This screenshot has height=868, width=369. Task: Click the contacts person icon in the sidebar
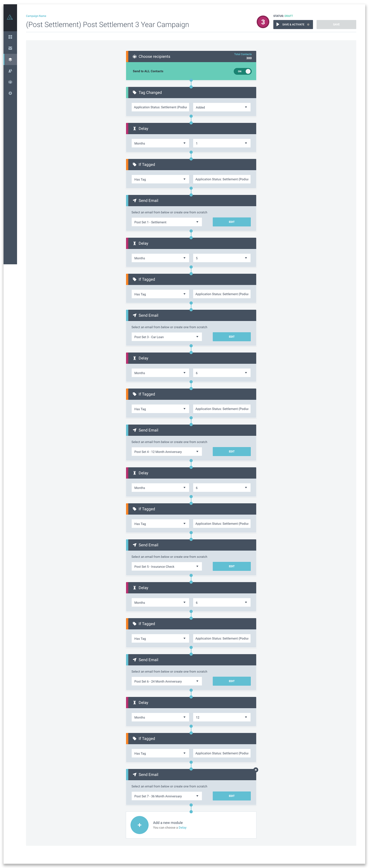pos(11,71)
